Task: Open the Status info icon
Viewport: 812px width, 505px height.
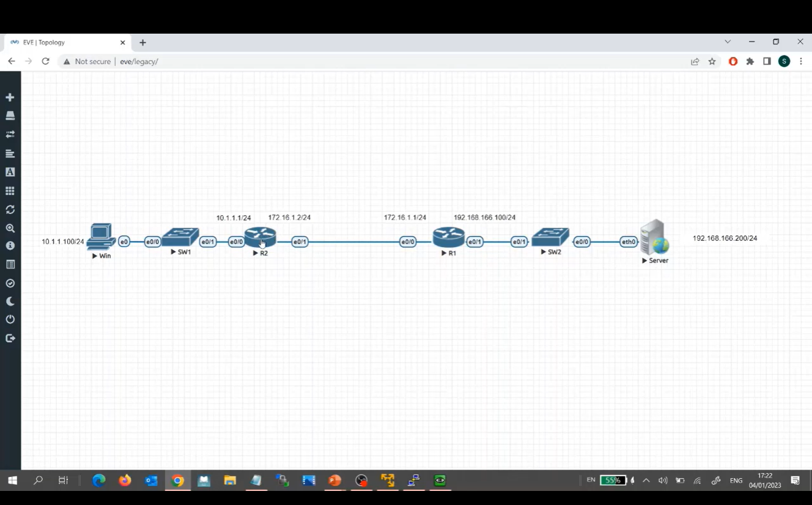Action: 10,245
